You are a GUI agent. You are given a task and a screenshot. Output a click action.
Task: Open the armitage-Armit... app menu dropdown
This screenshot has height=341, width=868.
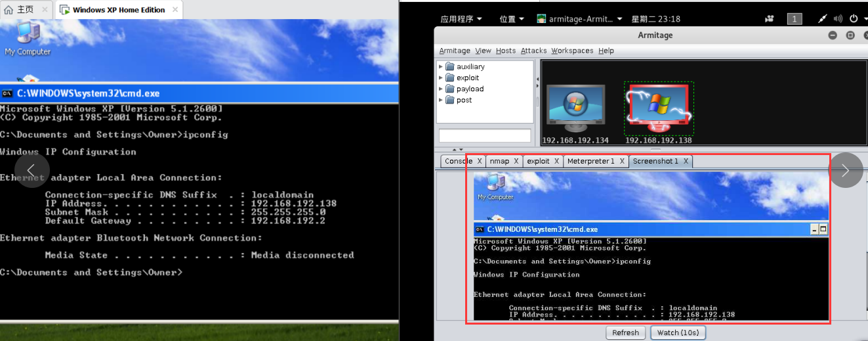tap(579, 19)
